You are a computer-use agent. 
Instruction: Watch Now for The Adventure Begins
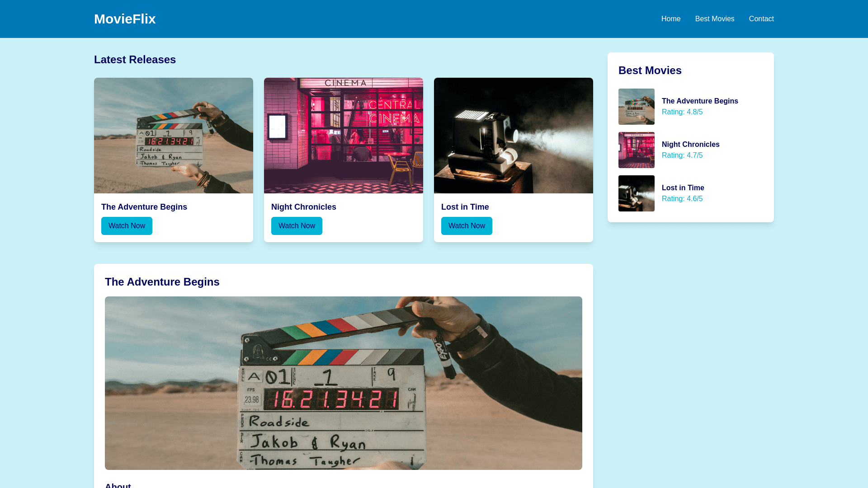pos(127,226)
